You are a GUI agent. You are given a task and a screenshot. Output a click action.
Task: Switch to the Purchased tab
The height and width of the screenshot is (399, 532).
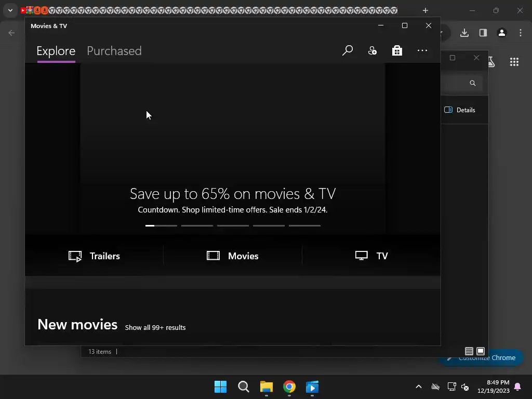[x=114, y=51]
